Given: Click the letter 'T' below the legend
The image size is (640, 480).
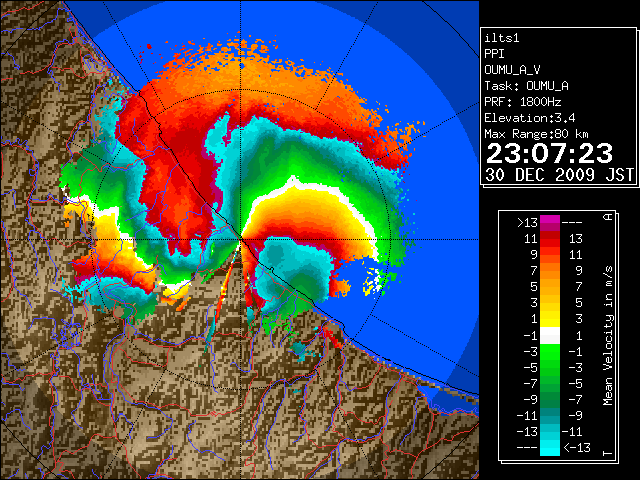Looking at the screenshot, I should [608, 453].
